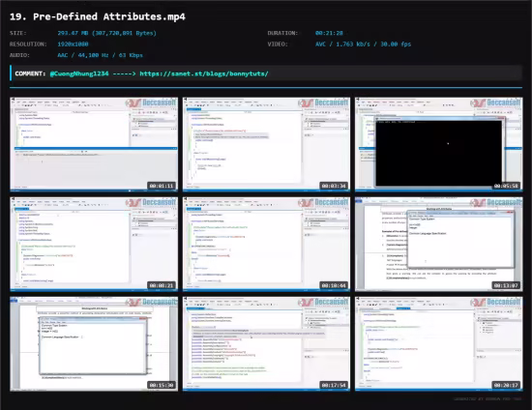Click the duration value '00:21:28'
532x410 pixels.
[329, 33]
